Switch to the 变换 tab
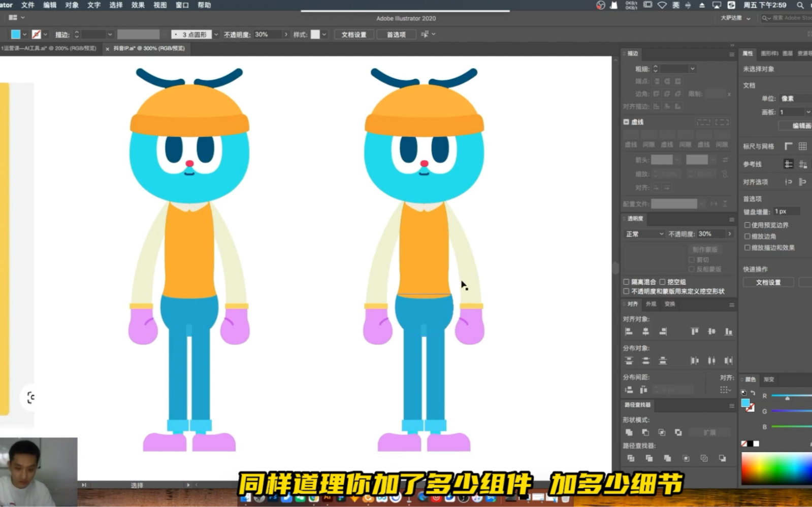The image size is (812, 507). click(x=670, y=304)
